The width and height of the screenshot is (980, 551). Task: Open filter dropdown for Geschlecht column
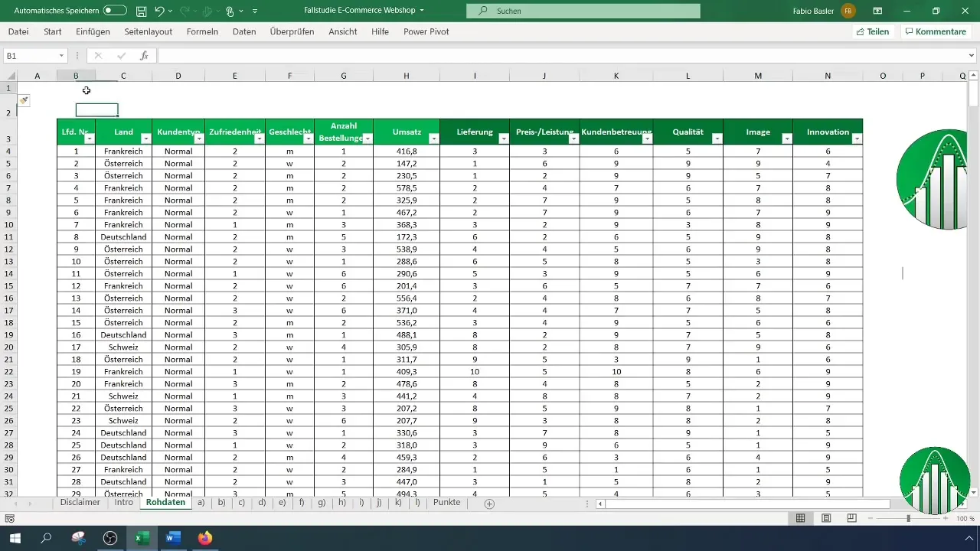point(309,139)
